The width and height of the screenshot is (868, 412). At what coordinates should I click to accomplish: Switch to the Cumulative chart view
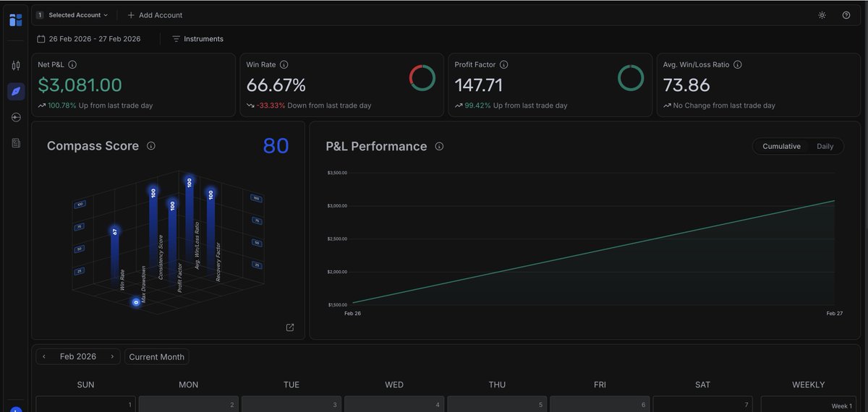click(781, 146)
